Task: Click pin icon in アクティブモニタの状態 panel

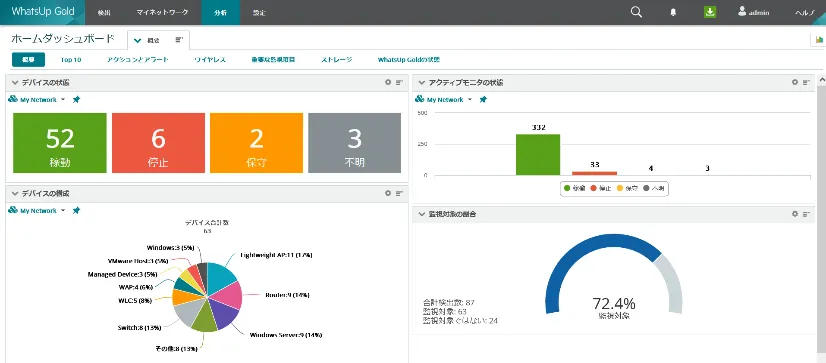Action: [x=483, y=99]
